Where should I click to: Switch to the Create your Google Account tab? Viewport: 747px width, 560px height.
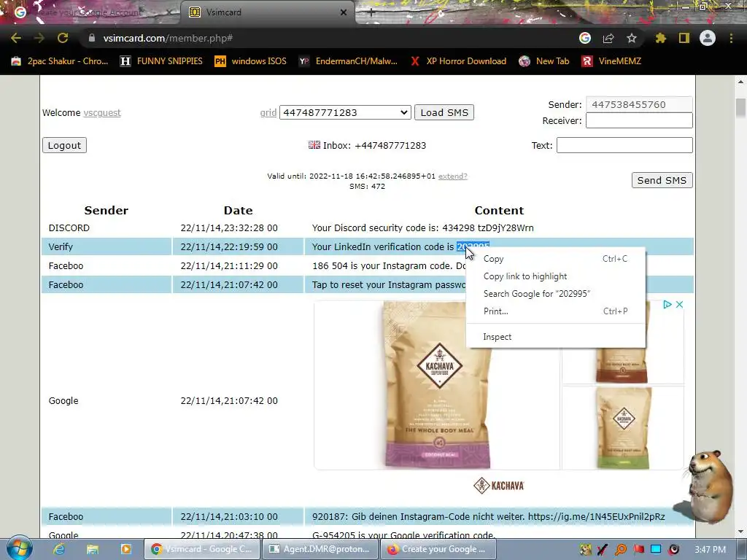[x=90, y=12]
